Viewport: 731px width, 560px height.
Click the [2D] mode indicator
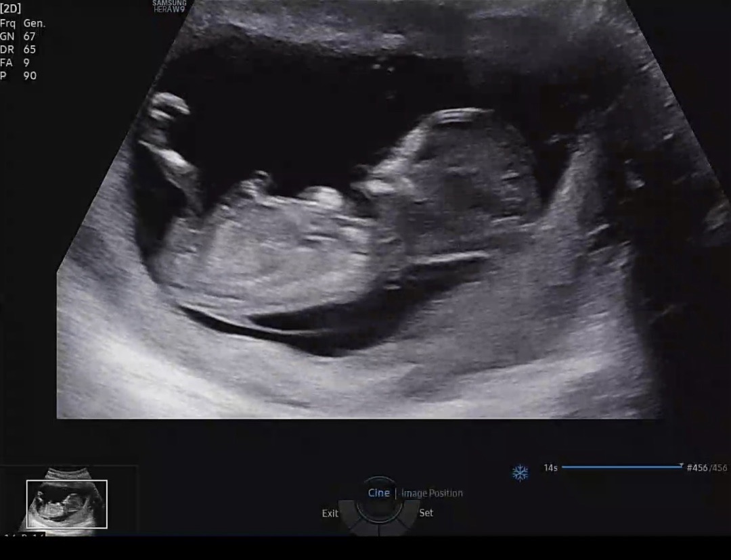[11, 8]
